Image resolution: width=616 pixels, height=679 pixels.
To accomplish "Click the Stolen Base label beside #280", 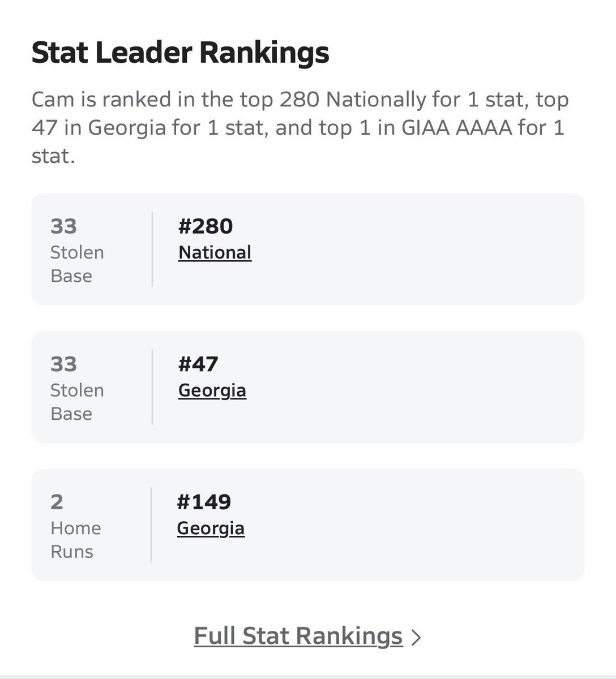I will pyautogui.click(x=77, y=264).
